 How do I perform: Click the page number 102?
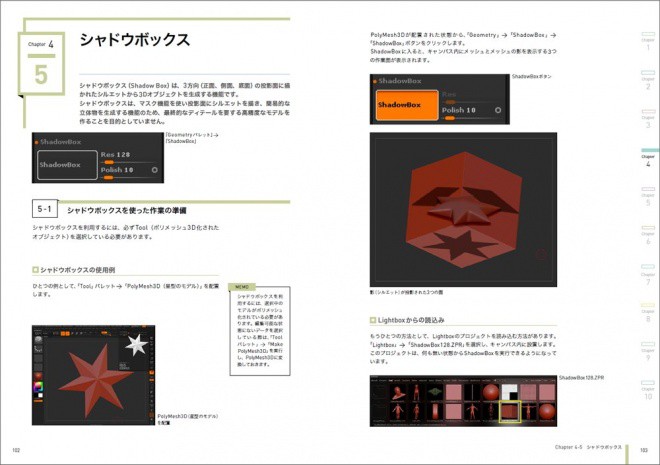[16, 450]
